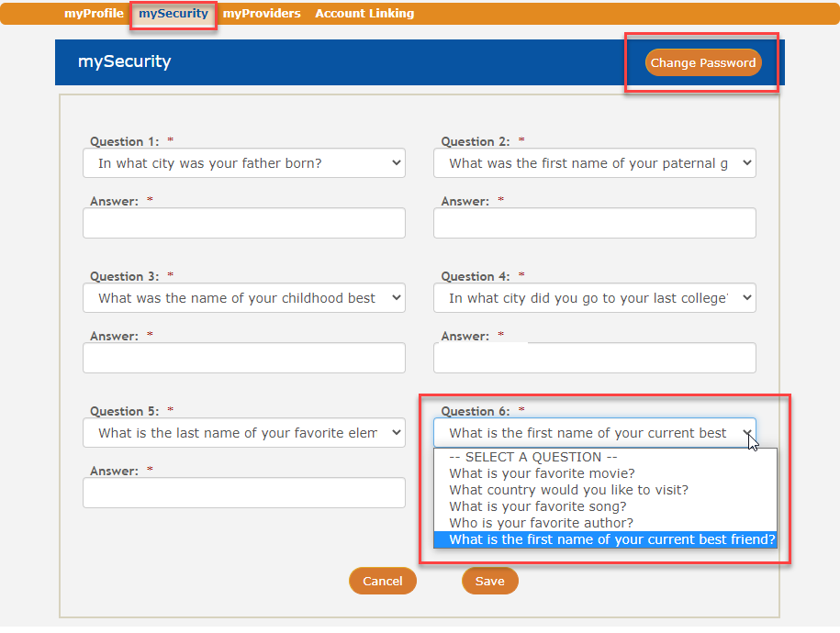This screenshot has height=633, width=840.
Task: Pick 'Who is your favorite author?' option
Action: (x=541, y=523)
